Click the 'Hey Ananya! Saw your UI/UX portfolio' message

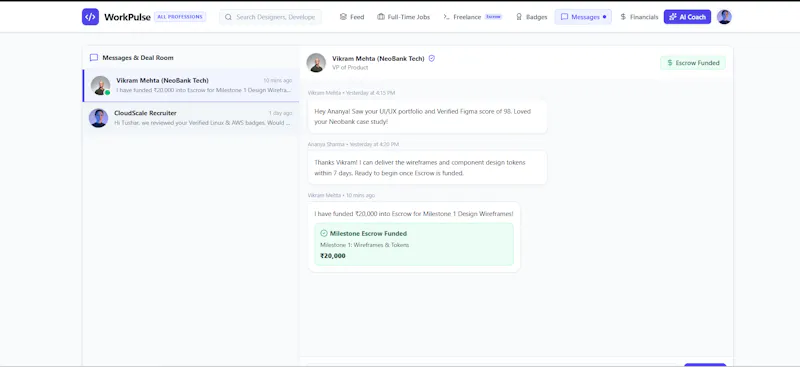tap(428, 116)
